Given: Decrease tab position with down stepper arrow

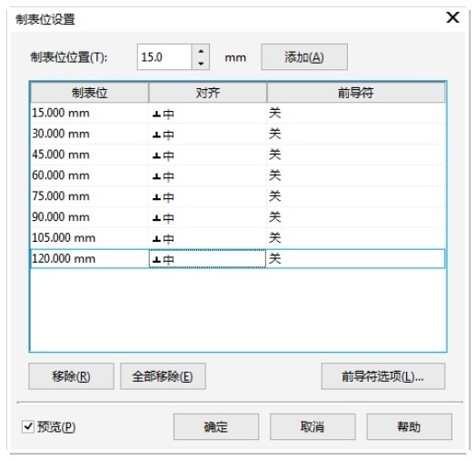Looking at the screenshot, I should 201,64.
